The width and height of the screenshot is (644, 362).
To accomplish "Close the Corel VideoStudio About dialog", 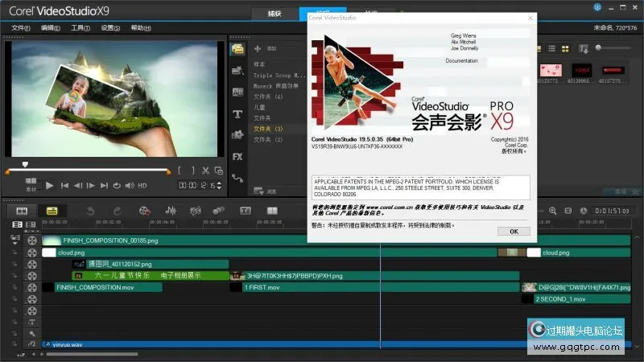I will point(530,18).
